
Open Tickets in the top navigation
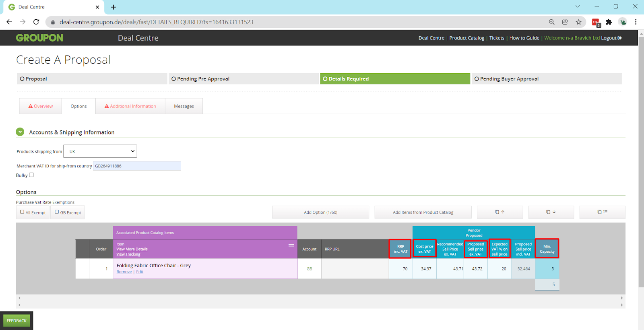click(497, 38)
